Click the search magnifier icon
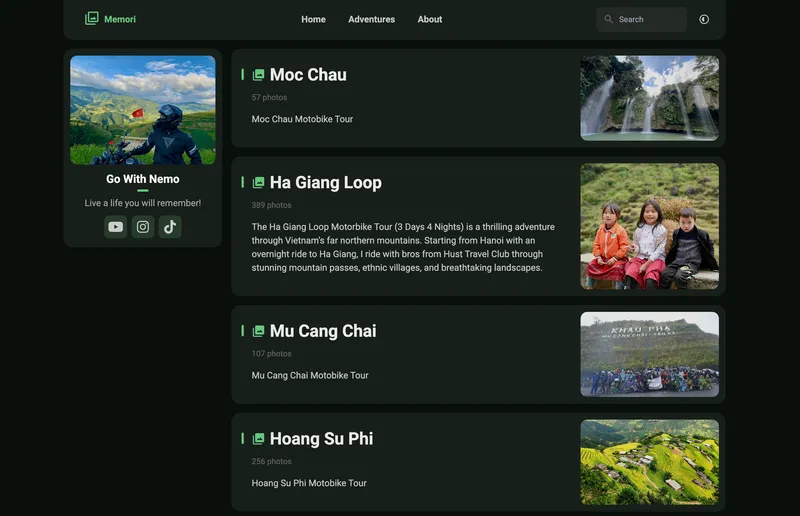The image size is (800, 516). click(608, 19)
